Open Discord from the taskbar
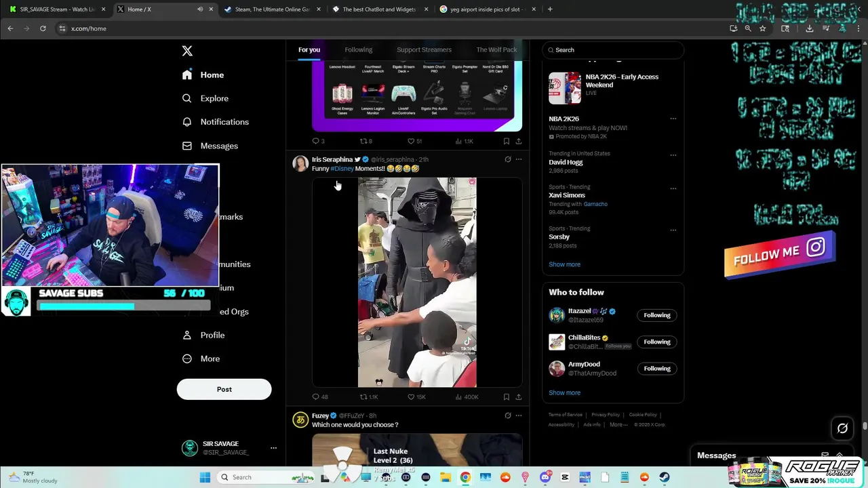Viewport: 868px width, 488px height. 545,477
